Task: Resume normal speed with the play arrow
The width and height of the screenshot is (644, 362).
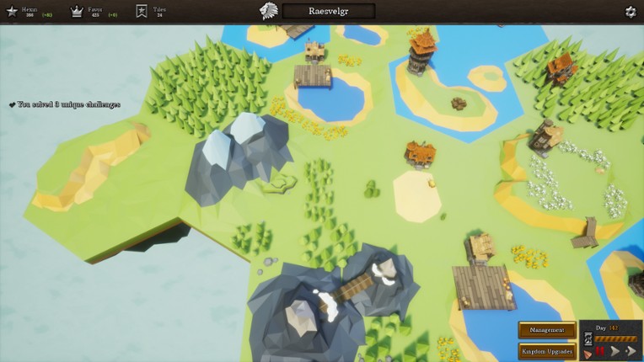Action: 615,351
